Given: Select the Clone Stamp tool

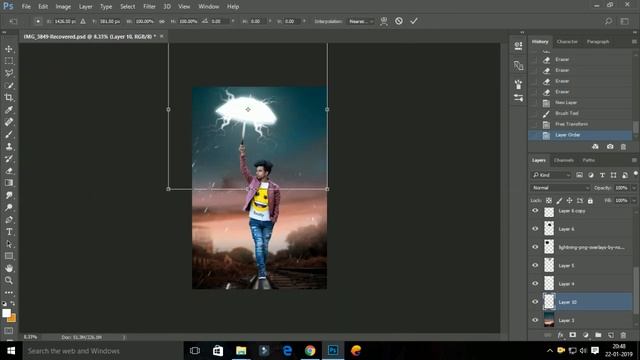Looking at the screenshot, I should pos(9,147).
